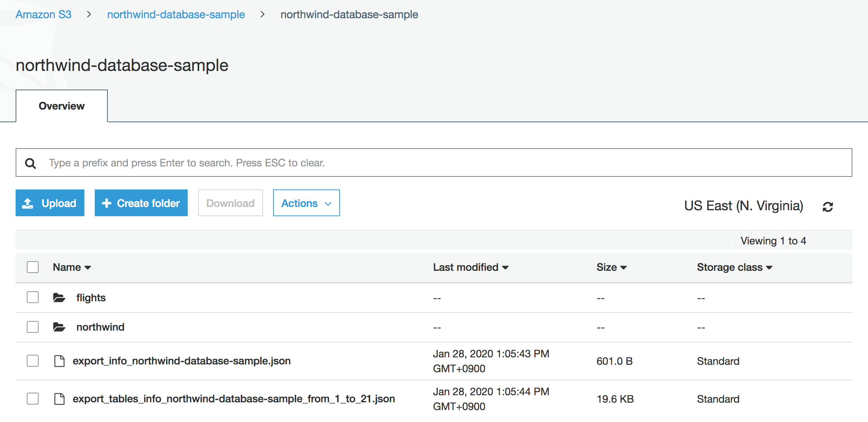This screenshot has width=868, height=422.
Task: Switch to the Overview tab
Action: [62, 106]
